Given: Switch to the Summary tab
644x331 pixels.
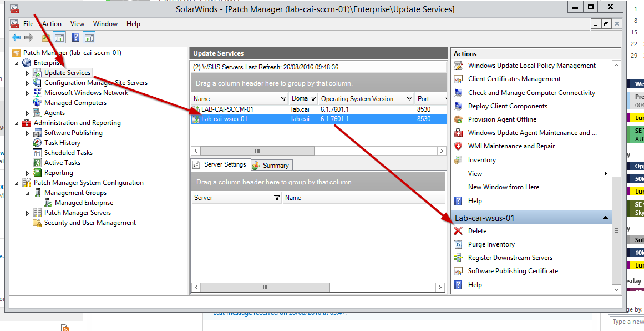Looking at the screenshot, I should coord(271,165).
